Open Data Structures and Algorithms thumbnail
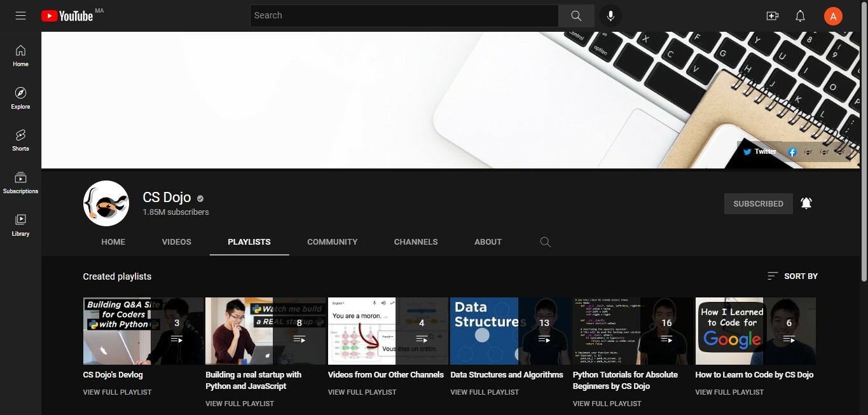Image resolution: width=868 pixels, height=415 pixels. pos(510,331)
